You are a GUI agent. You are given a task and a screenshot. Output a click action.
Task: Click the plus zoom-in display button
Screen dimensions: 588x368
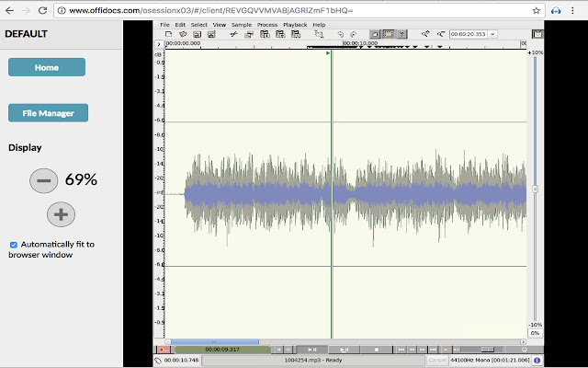(x=61, y=214)
